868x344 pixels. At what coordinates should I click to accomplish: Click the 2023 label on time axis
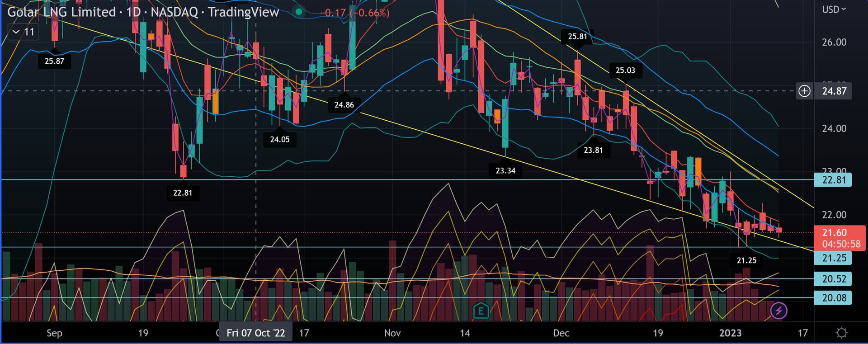730,333
